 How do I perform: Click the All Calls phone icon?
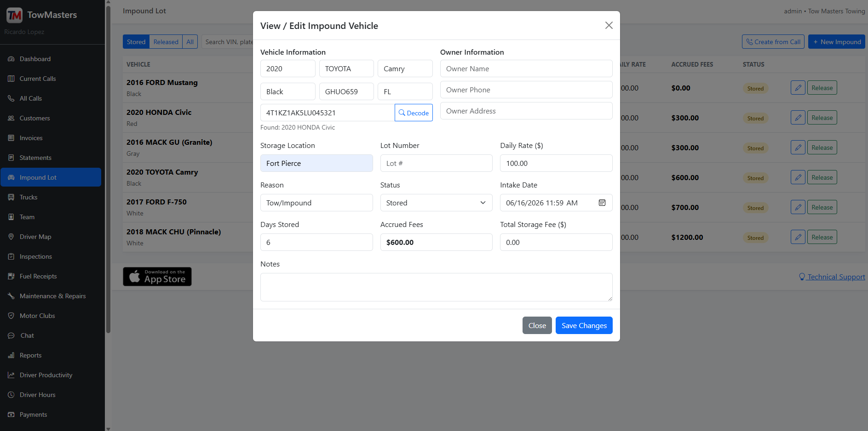(x=11, y=98)
